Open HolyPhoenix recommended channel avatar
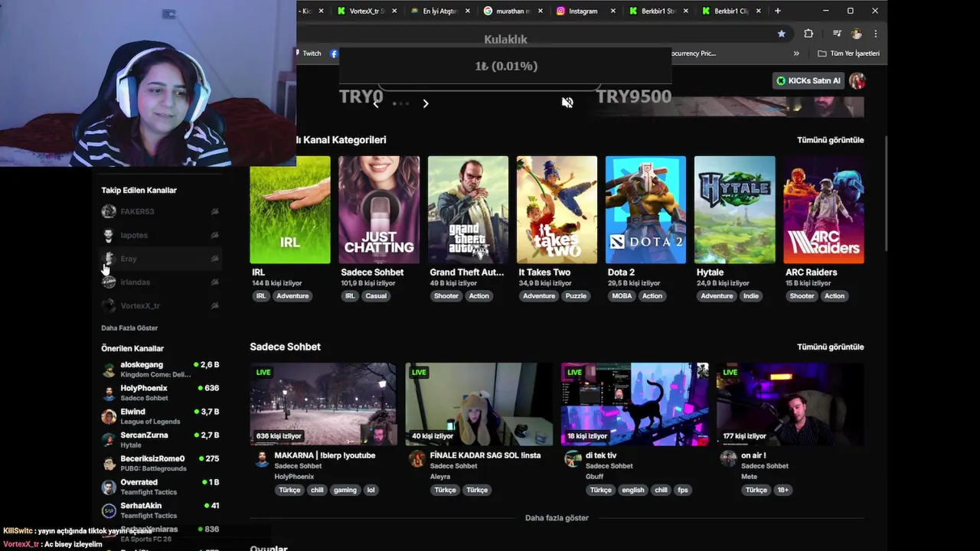Screen dimensions: 980x551 [x=109, y=393]
